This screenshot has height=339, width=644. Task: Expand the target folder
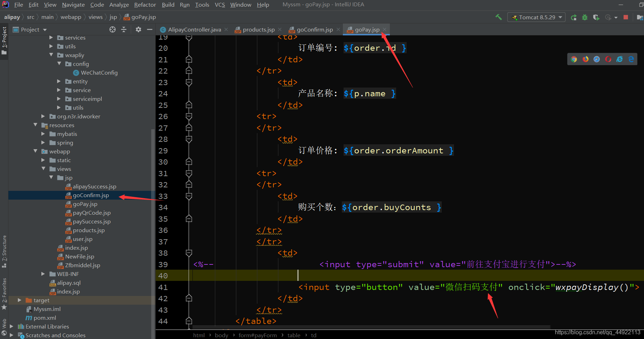point(20,300)
